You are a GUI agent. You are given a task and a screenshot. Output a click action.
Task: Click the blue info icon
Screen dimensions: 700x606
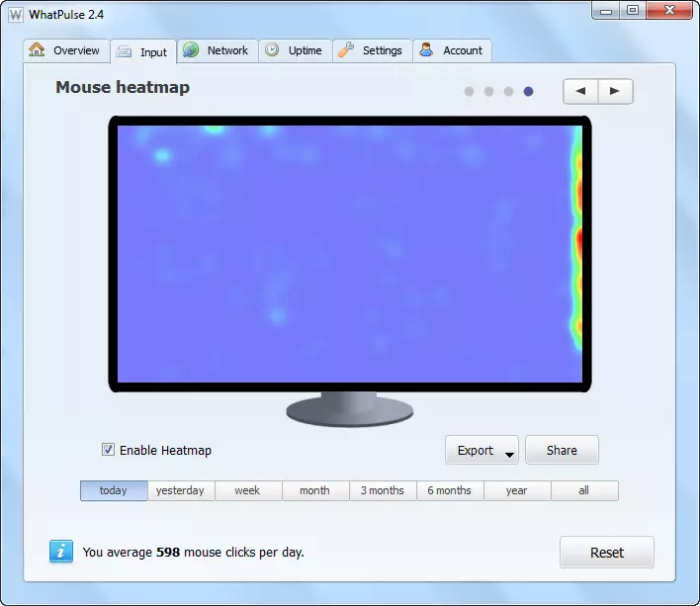point(61,551)
